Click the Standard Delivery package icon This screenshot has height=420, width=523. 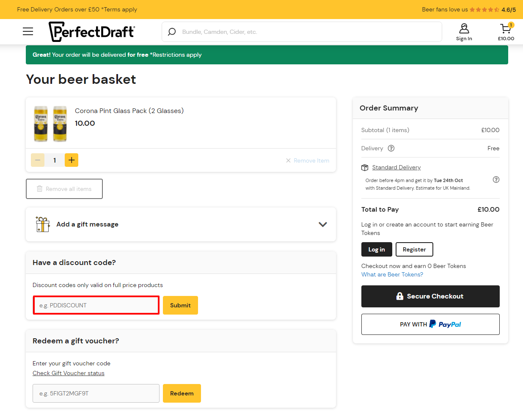(x=365, y=167)
